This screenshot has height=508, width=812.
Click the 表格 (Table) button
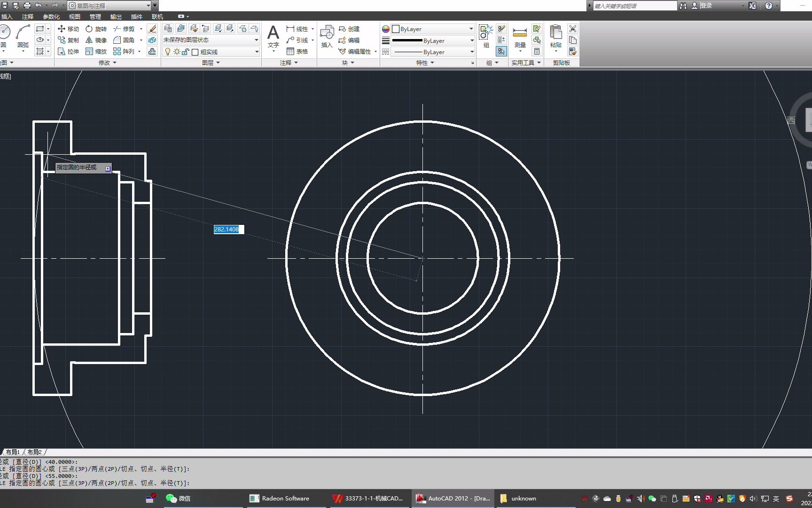coord(297,51)
